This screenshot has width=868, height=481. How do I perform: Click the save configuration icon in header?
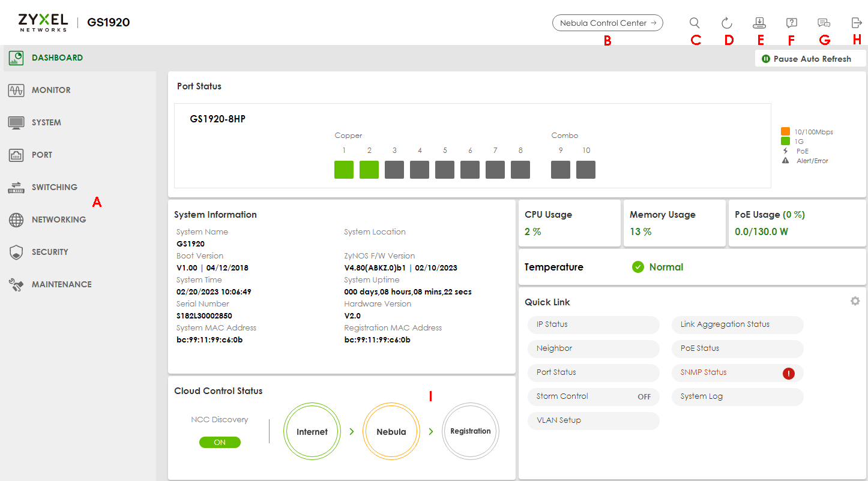coord(759,23)
